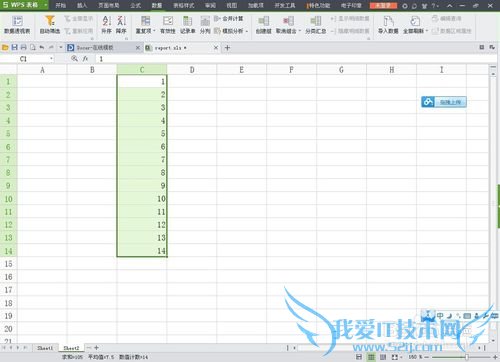
Task: Add a new document tab with plus
Action: click(x=227, y=48)
